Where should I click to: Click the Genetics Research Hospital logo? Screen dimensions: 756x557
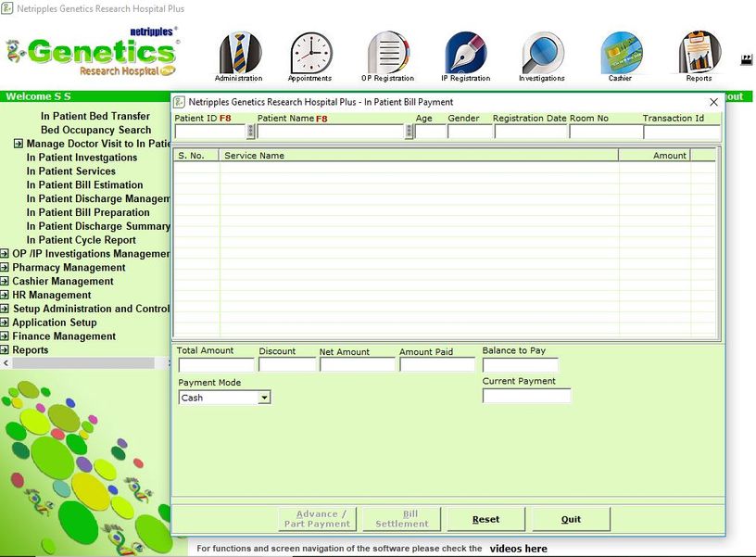93,52
